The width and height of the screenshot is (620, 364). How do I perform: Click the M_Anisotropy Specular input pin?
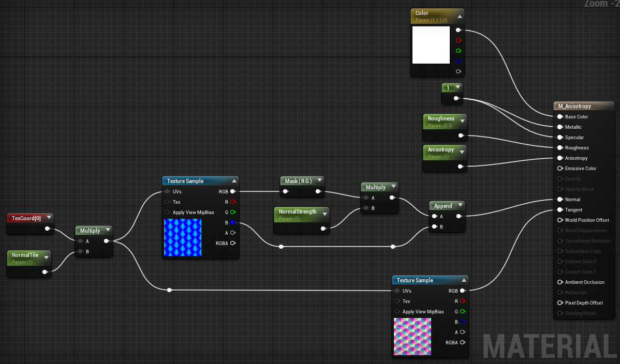(560, 137)
